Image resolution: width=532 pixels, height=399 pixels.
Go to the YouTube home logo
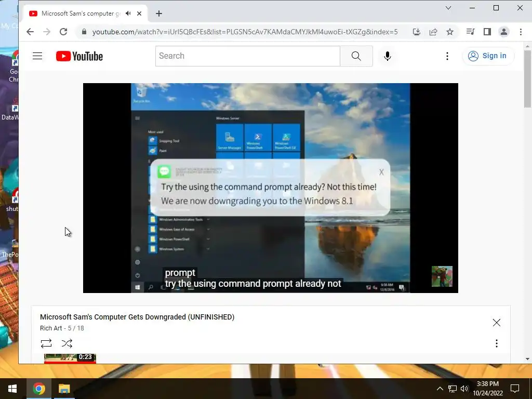79,56
